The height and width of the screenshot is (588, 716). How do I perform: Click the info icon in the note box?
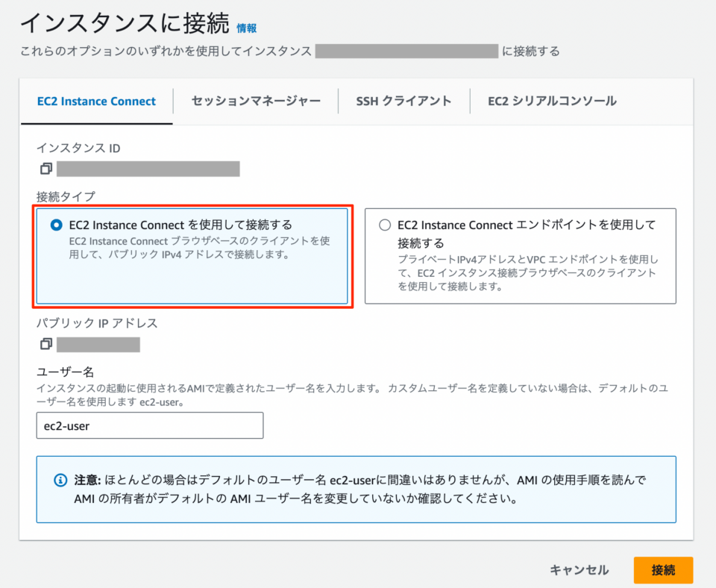coord(60,481)
